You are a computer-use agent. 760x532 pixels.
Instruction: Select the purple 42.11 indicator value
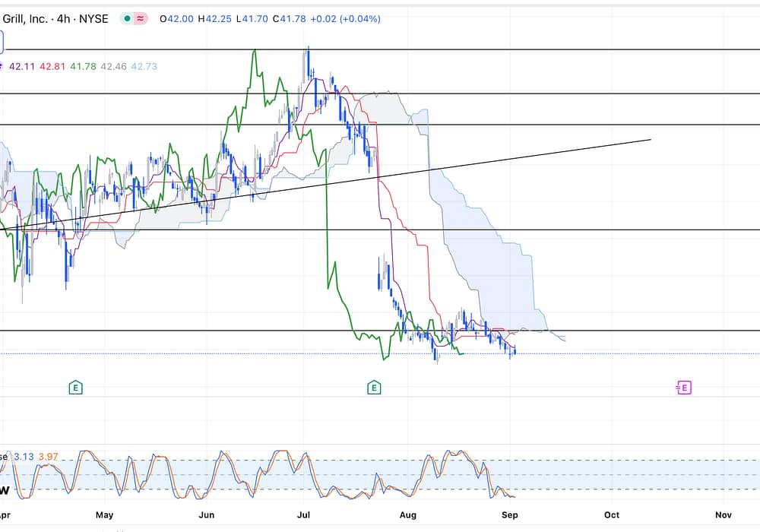(x=21, y=67)
